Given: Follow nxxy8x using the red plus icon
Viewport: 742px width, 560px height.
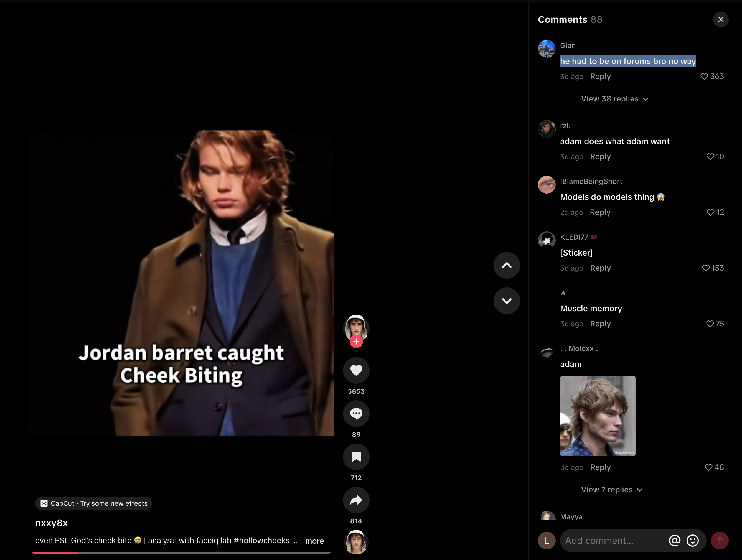Looking at the screenshot, I should [x=356, y=341].
